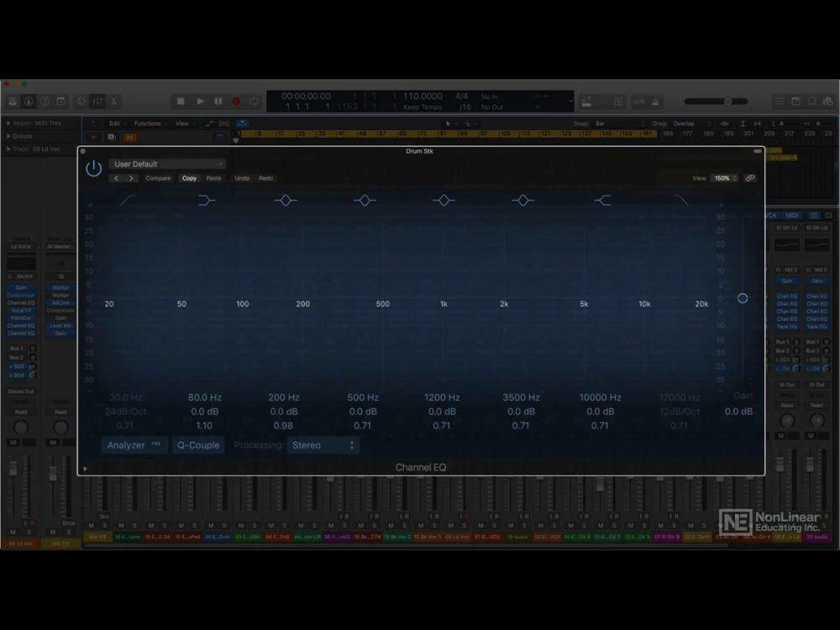Click the high shelf band icon
The height and width of the screenshot is (630, 840).
[x=602, y=200]
